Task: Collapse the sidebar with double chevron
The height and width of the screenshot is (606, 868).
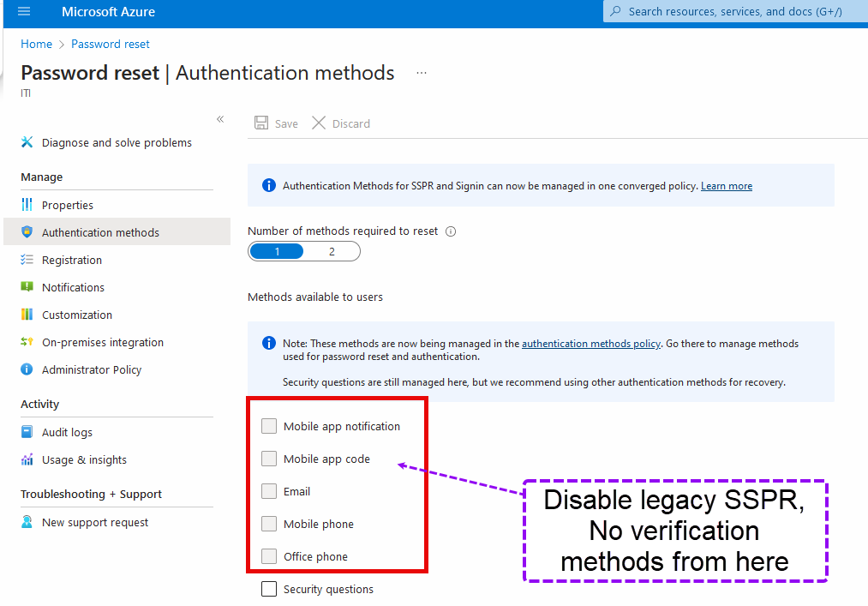Action: click(220, 119)
